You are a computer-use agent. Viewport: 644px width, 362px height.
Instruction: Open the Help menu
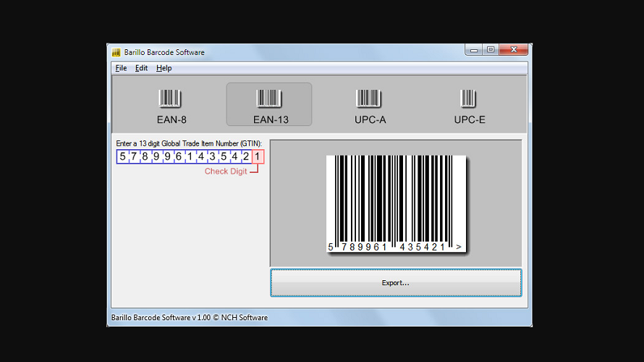coord(164,68)
